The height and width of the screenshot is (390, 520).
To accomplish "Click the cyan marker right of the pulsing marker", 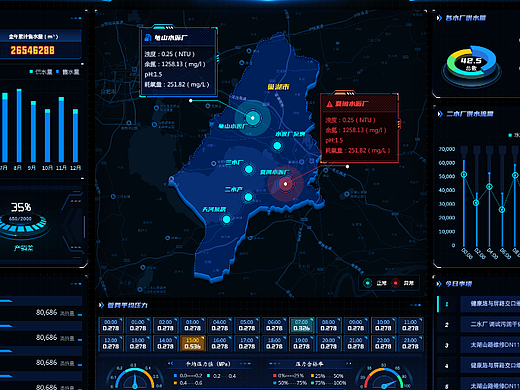I will pyautogui.click(x=277, y=146).
